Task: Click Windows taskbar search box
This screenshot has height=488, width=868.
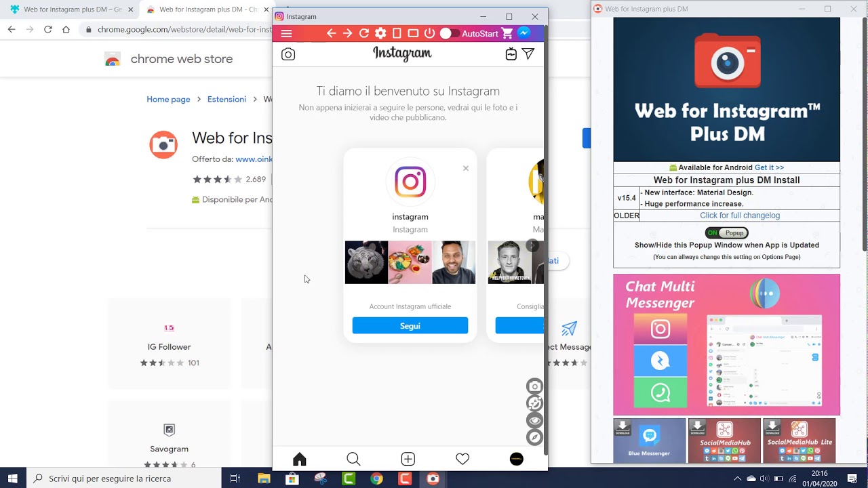Action: [124, 479]
